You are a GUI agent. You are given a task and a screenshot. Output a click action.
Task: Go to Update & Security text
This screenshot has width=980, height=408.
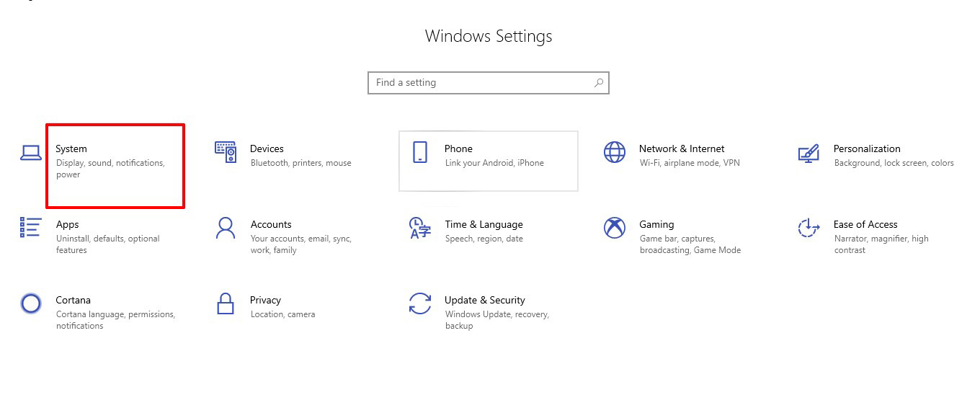point(484,300)
